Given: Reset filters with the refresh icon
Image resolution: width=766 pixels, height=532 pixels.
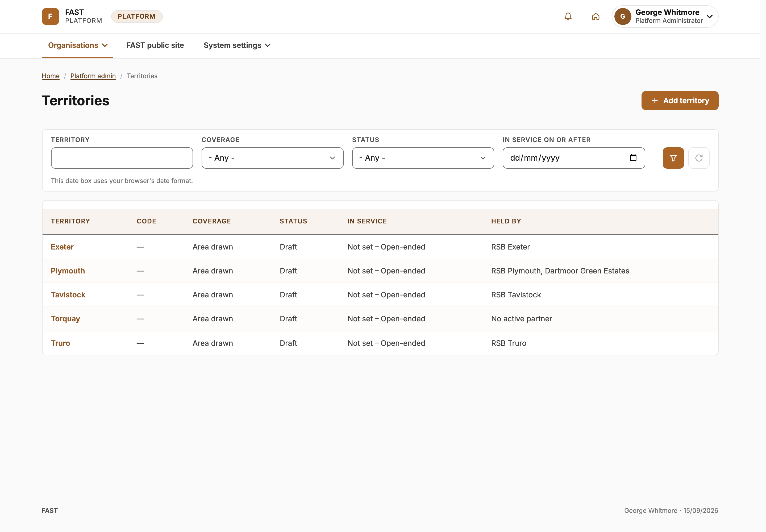Looking at the screenshot, I should click(x=699, y=158).
